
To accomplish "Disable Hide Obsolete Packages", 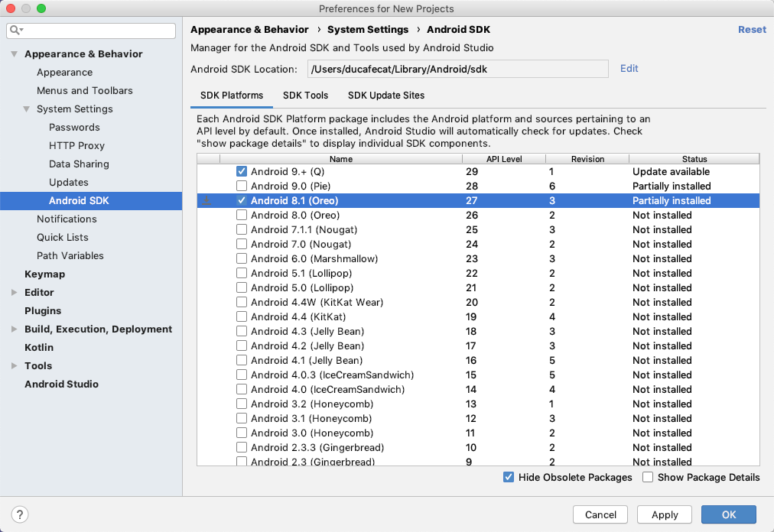I will (x=509, y=477).
